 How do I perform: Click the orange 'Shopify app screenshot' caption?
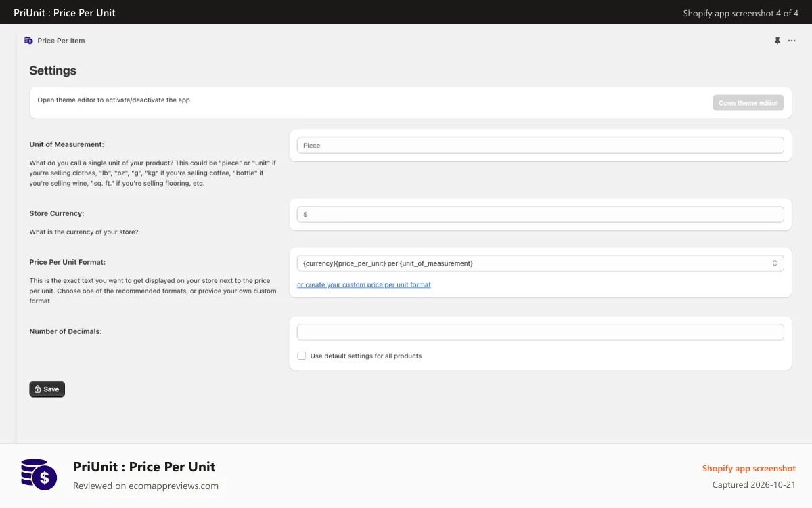749,469
